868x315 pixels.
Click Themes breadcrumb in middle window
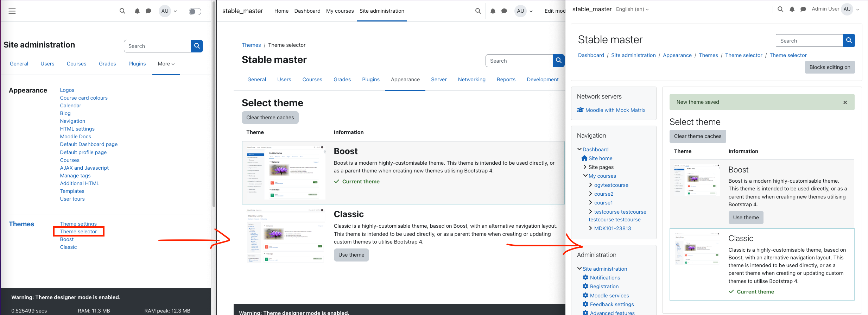click(x=251, y=45)
